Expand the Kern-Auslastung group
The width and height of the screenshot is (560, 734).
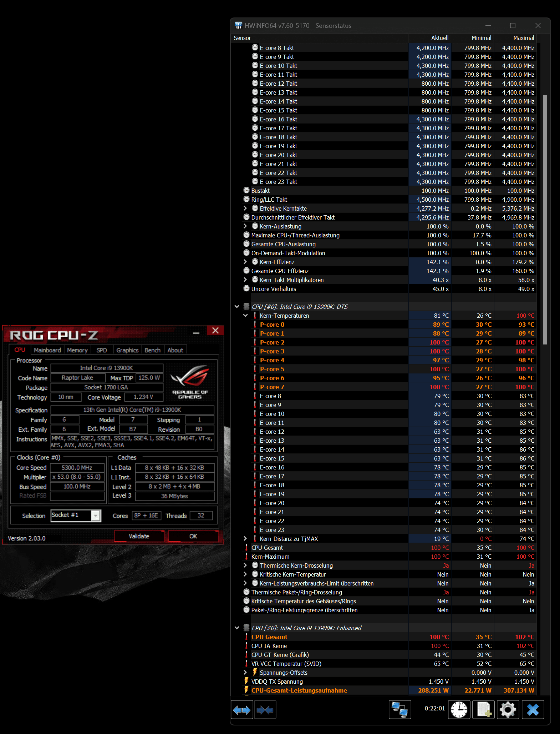coord(245,226)
